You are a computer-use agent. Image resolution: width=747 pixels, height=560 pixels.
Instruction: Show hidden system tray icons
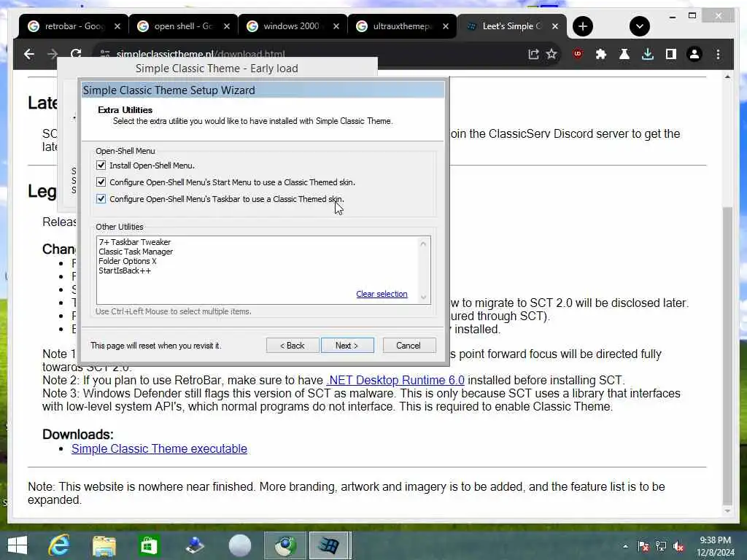pos(625,546)
